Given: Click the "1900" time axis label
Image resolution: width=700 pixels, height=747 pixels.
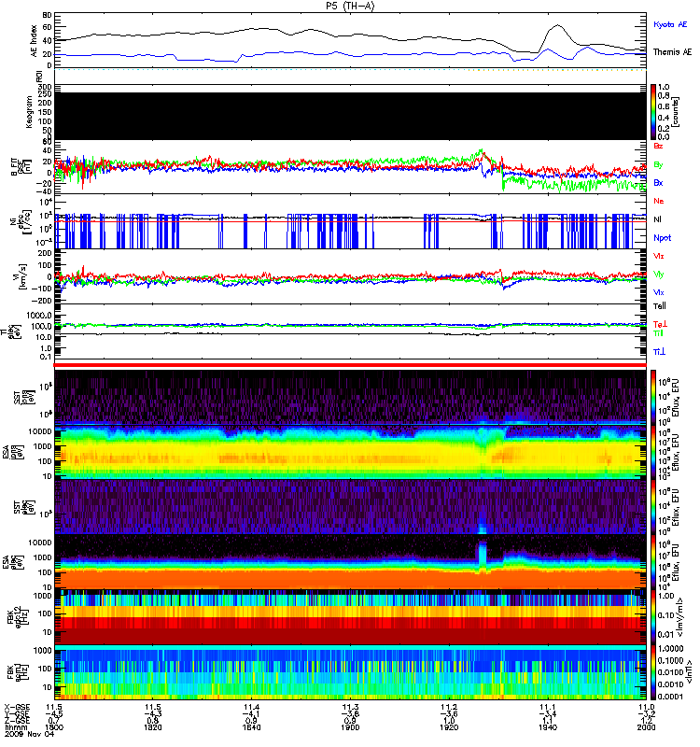Looking at the screenshot, I should [x=350, y=727].
